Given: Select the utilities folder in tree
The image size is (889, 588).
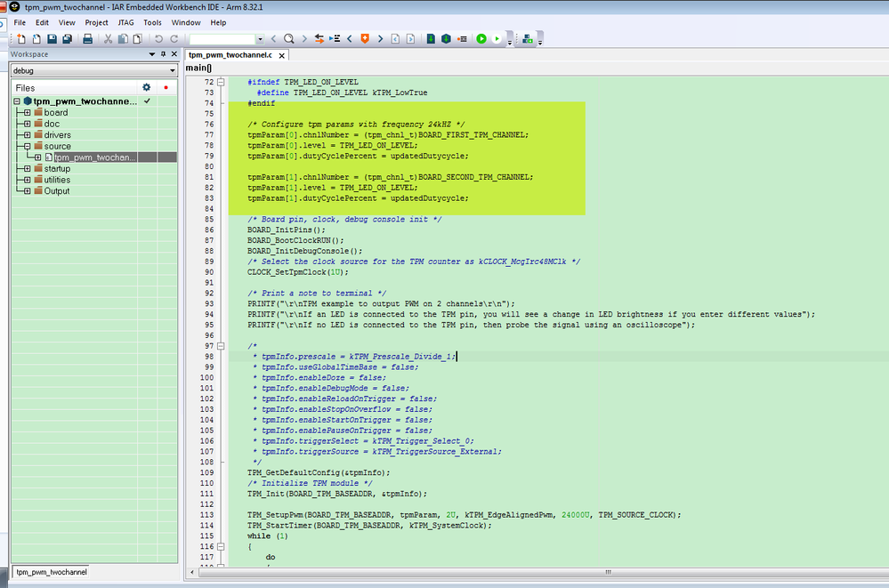Looking at the screenshot, I should pyautogui.click(x=57, y=180).
